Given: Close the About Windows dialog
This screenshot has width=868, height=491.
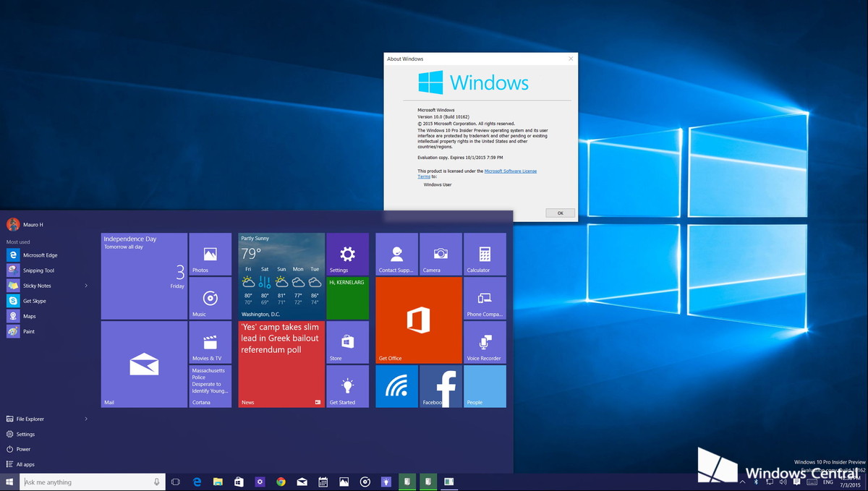Looking at the screenshot, I should 571,59.
